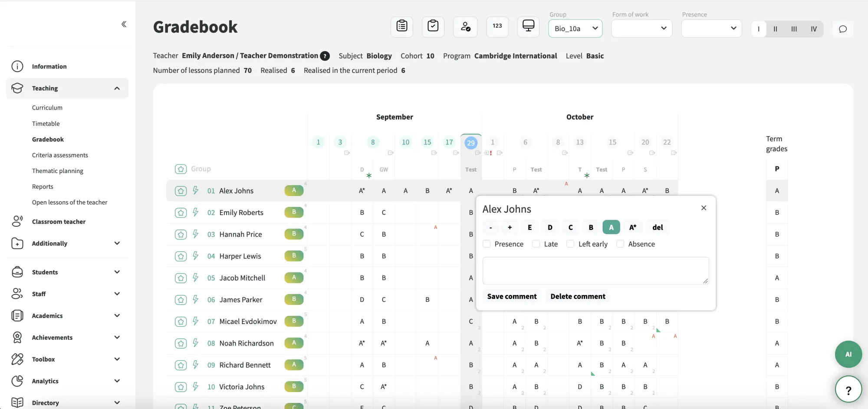868x409 pixels.
Task: Tick the Late checkbox
Action: 536,244
